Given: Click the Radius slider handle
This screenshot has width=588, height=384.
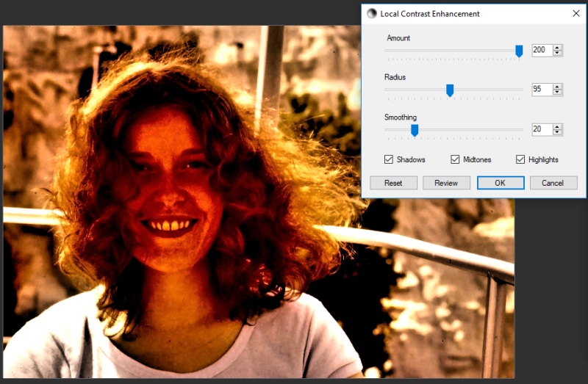Looking at the screenshot, I should (450, 90).
